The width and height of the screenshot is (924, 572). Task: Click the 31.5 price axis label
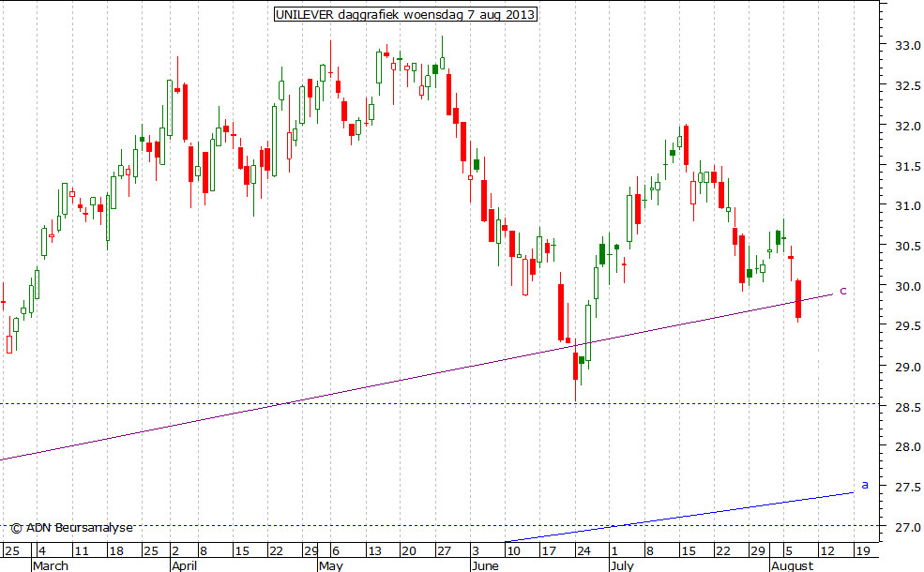coord(907,167)
